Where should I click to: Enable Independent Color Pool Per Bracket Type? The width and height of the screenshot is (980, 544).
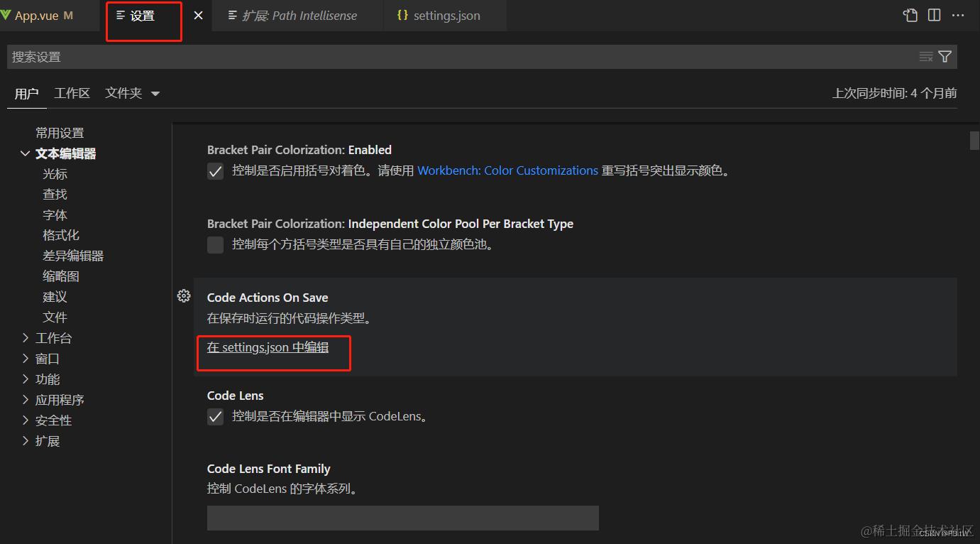click(216, 245)
